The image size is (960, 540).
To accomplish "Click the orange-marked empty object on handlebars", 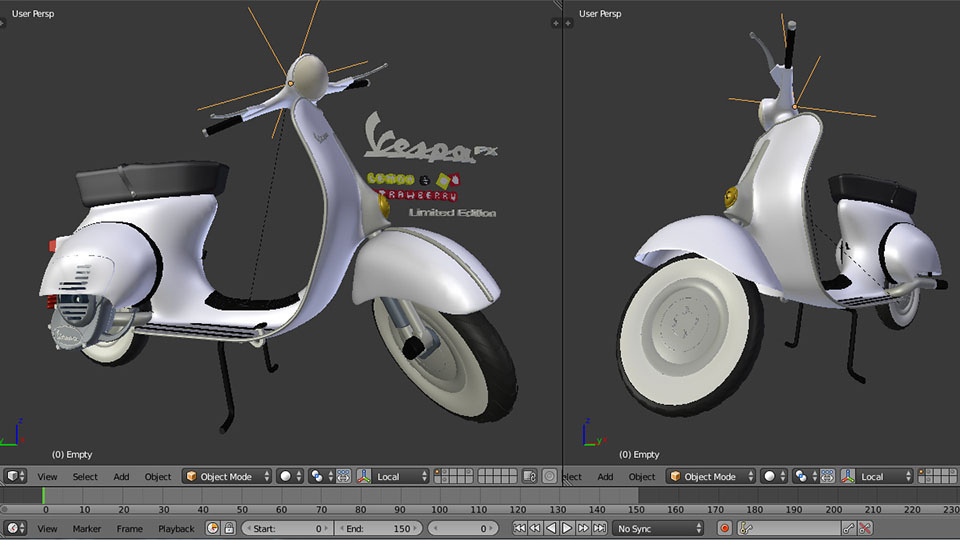I will [x=290, y=83].
